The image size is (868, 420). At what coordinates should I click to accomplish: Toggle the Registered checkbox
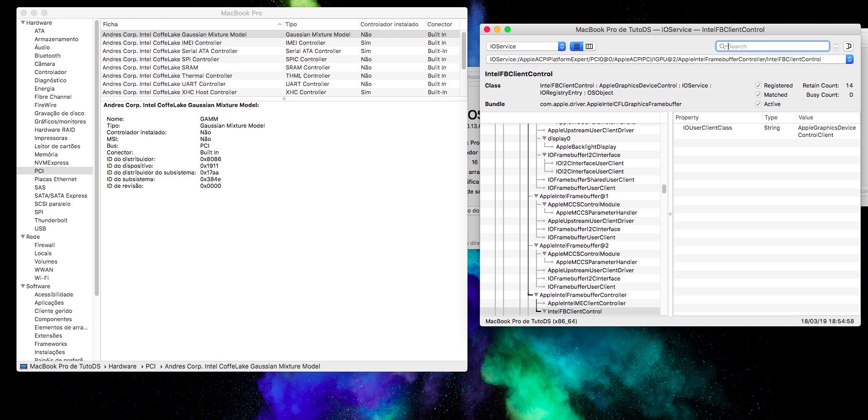tap(758, 85)
